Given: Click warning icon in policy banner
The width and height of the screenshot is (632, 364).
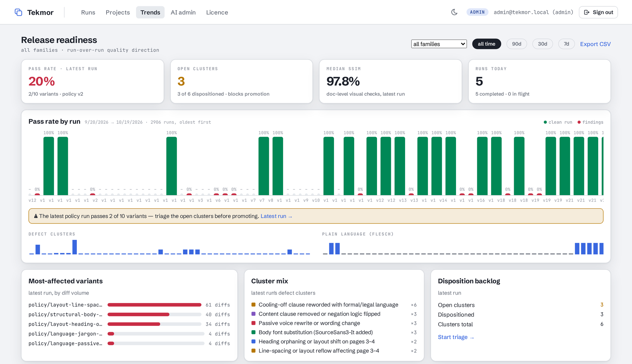Looking at the screenshot, I should tap(36, 216).
